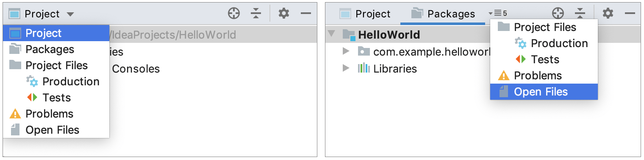
Task: Expand the Libraries node
Action: 346,68
